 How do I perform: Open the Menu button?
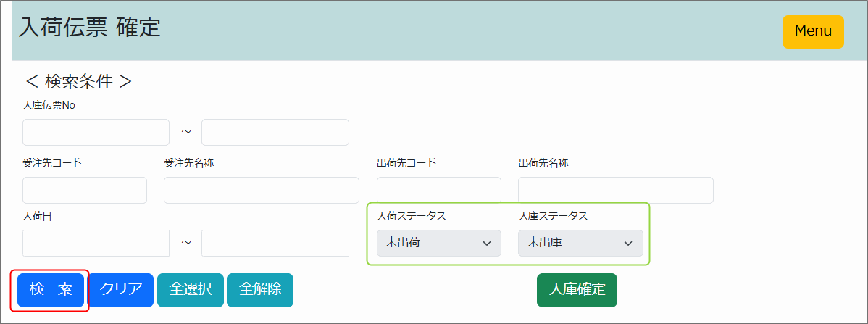click(813, 32)
